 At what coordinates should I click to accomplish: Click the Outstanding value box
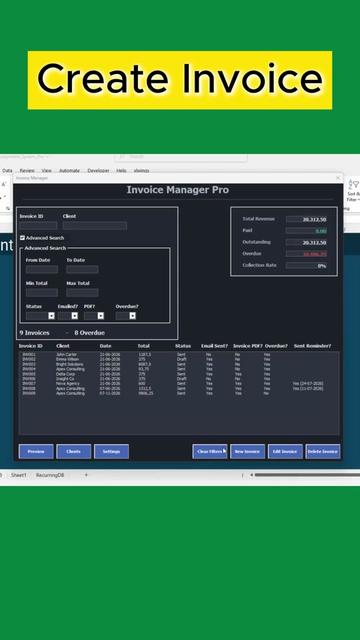coord(307,242)
